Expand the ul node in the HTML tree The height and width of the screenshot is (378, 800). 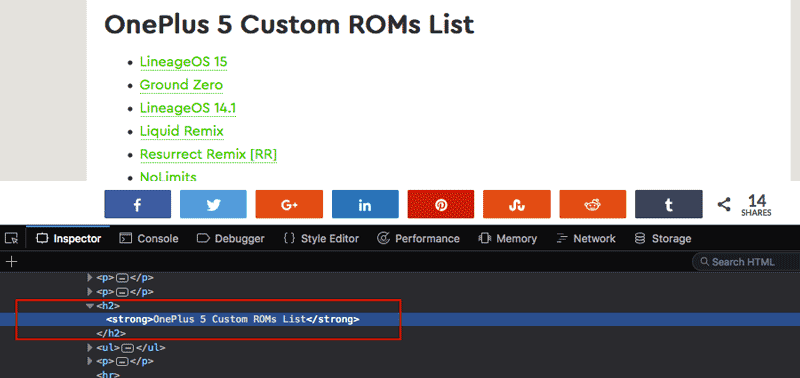(90, 347)
